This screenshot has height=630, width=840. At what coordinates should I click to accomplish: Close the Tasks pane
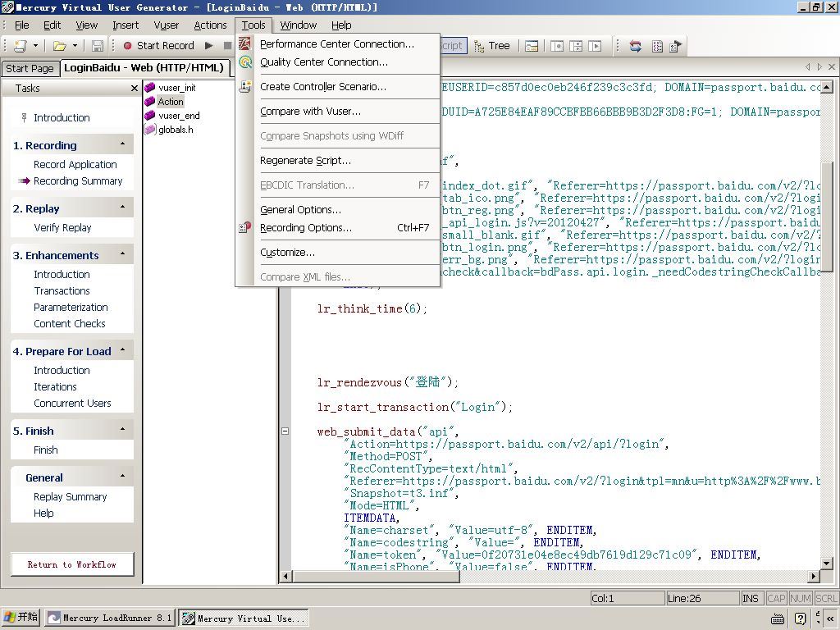click(135, 89)
